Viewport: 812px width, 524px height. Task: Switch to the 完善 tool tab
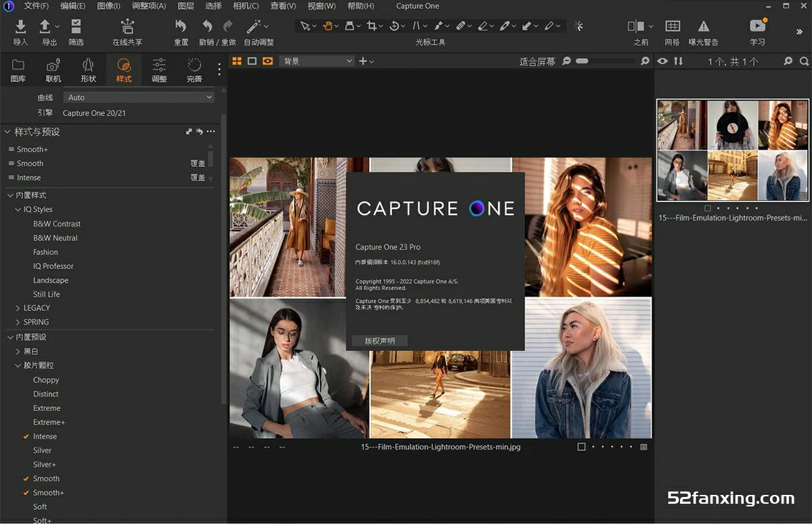(194, 70)
